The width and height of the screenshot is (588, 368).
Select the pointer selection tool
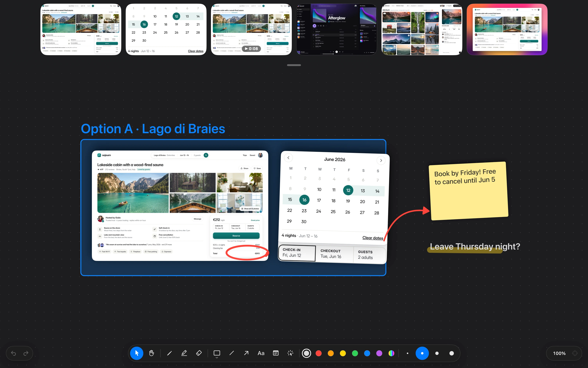137,353
